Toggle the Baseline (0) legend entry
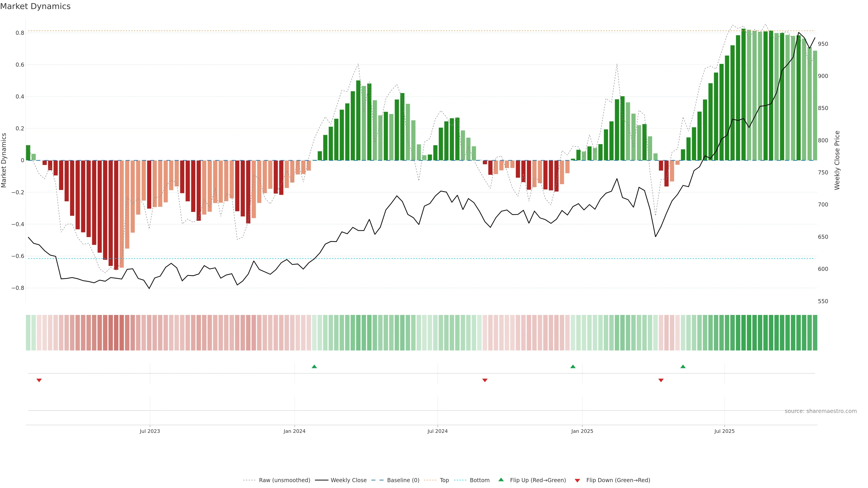The width and height of the screenshot is (868, 488). coord(403,480)
